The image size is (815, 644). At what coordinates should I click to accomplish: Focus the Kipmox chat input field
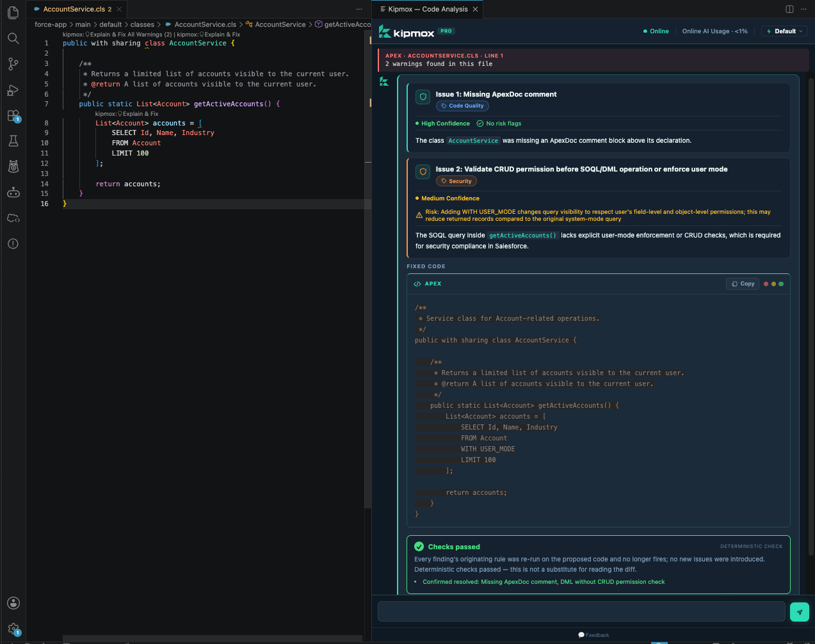[581, 611]
